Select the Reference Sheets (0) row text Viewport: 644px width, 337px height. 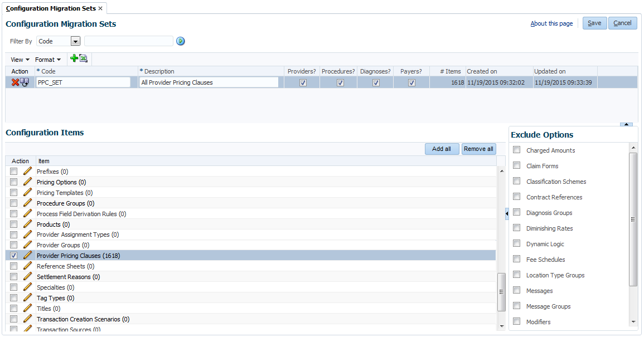tap(65, 266)
